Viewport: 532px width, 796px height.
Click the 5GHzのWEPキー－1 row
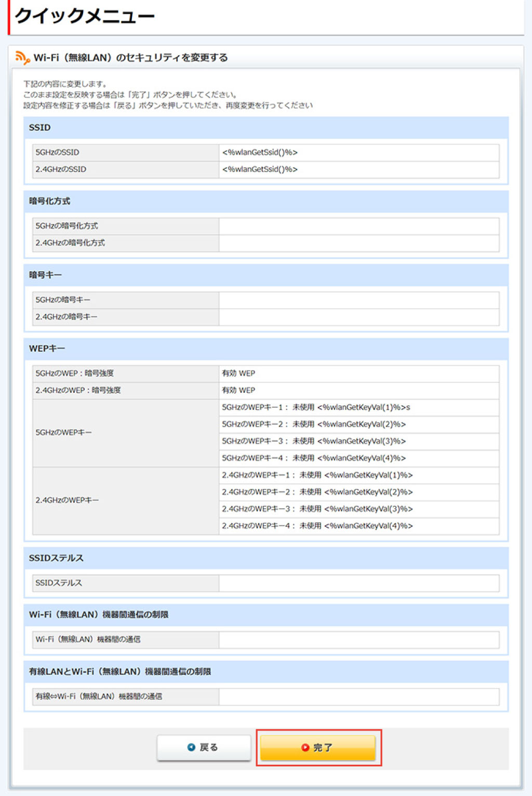tap(359, 407)
